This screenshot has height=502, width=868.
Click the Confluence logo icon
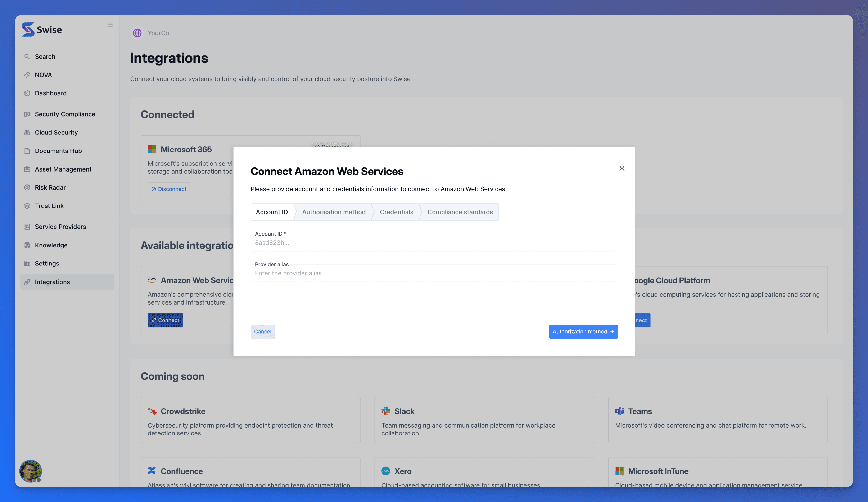coord(152,471)
